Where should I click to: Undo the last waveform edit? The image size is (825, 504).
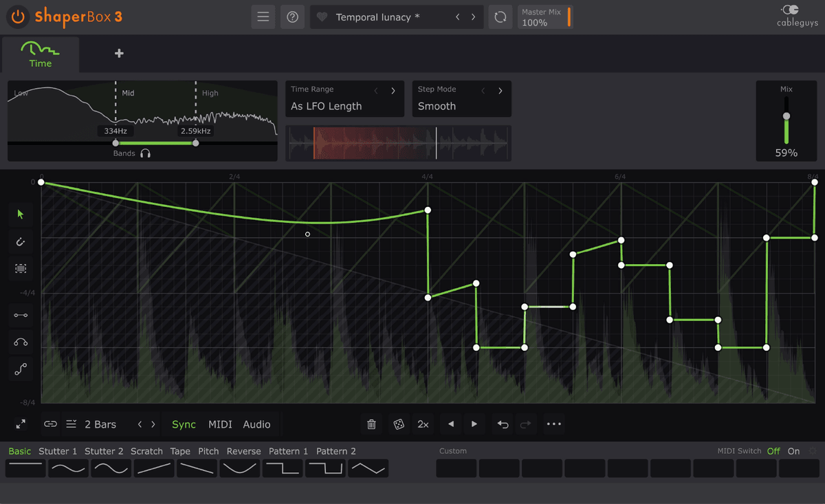point(502,424)
